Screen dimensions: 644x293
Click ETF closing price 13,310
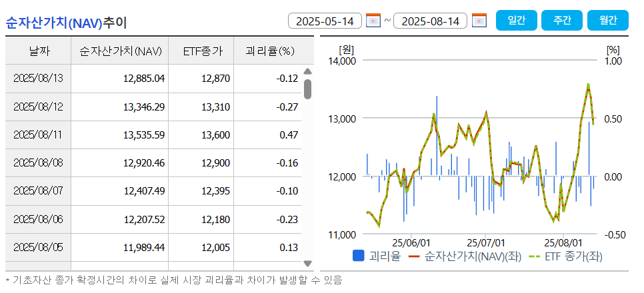click(215, 107)
